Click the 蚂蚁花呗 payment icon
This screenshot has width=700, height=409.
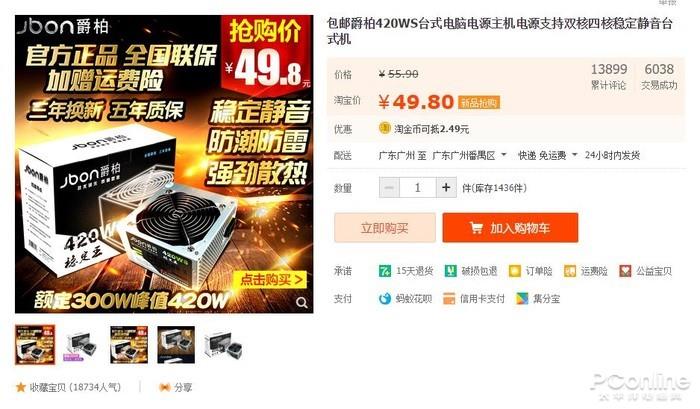pos(384,299)
